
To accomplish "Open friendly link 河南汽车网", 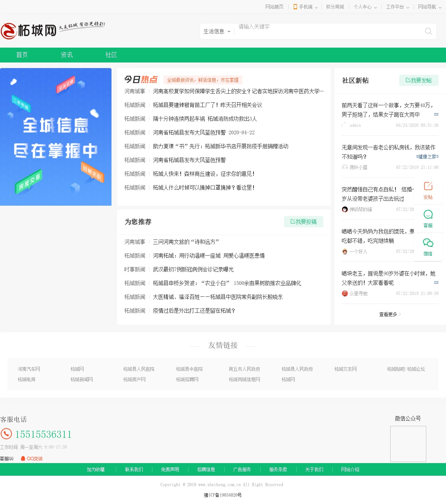I will 29,369.
